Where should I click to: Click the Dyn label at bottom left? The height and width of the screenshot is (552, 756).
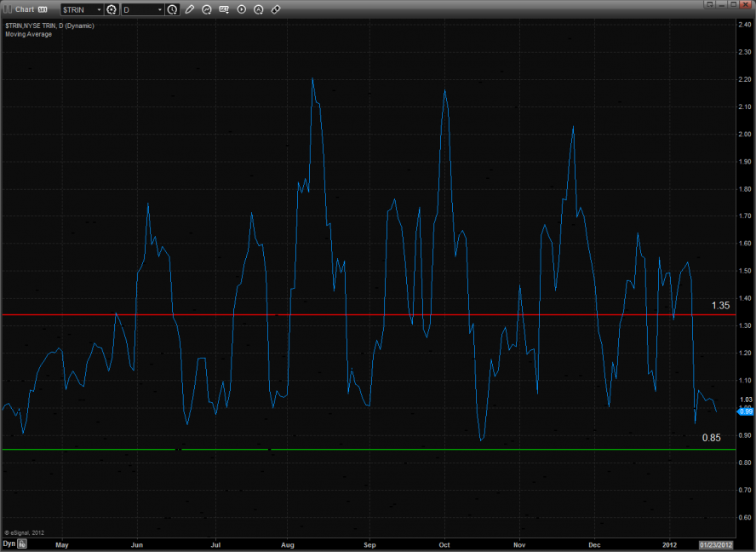pyautogui.click(x=9, y=543)
